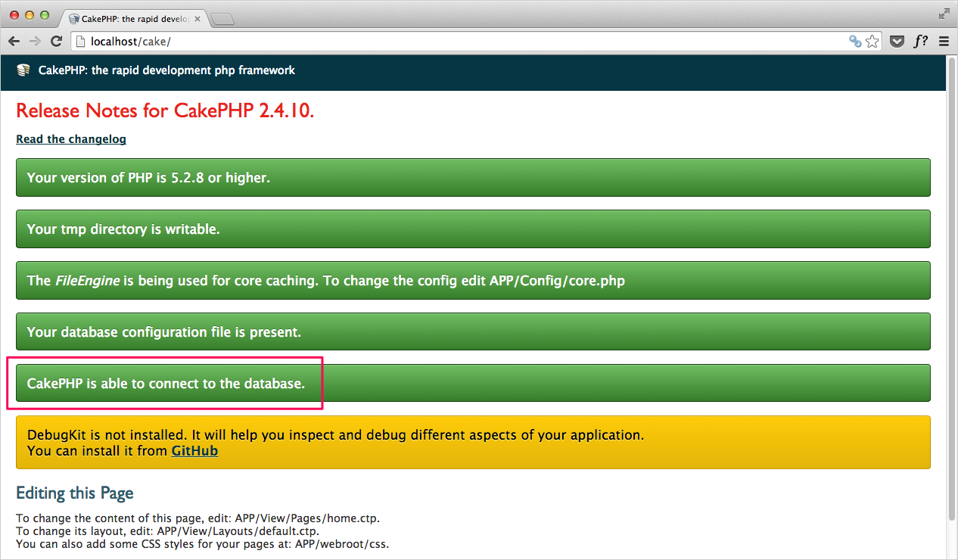Viewport: 958px width, 560px height.
Task: Reload the localhost/cake page
Action: click(56, 42)
